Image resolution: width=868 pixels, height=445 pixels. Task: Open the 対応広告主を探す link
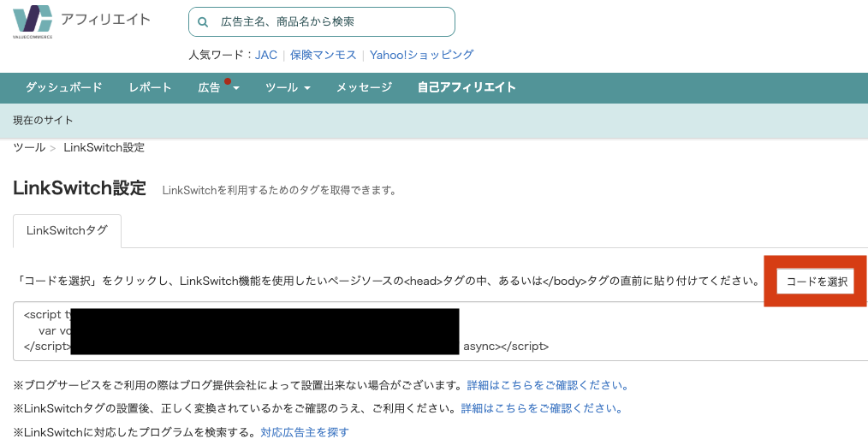[x=305, y=431]
